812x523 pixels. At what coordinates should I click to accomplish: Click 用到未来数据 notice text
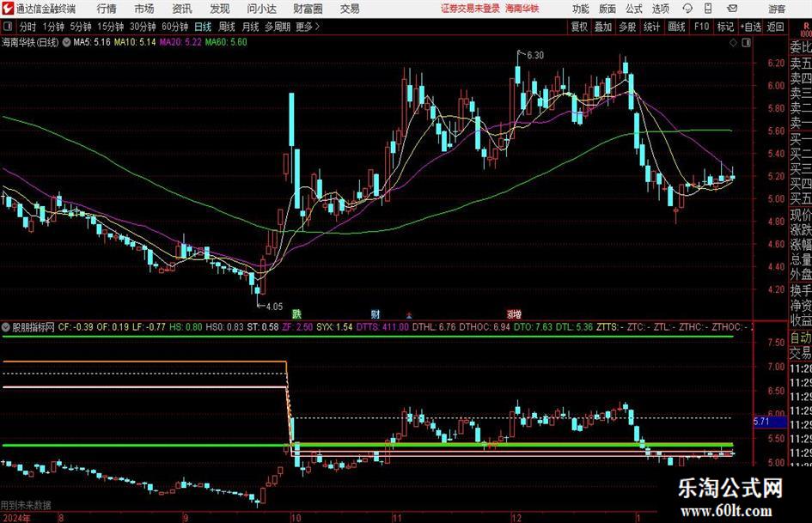click(x=26, y=505)
